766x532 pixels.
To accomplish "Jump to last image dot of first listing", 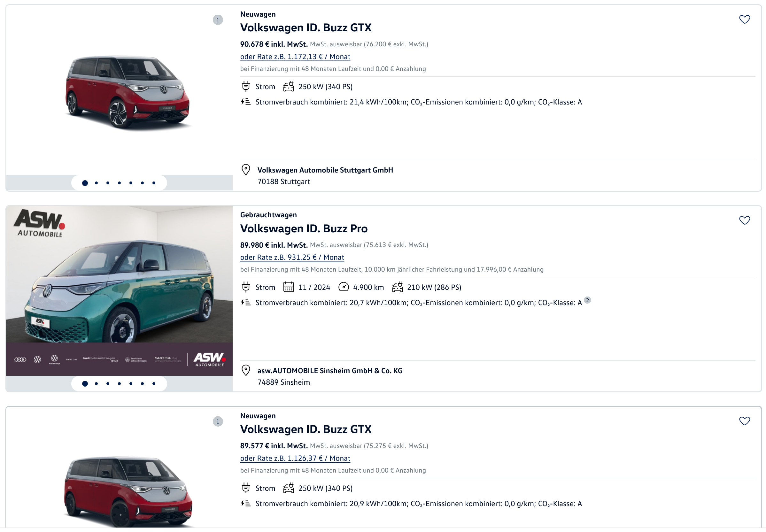I will point(154,183).
